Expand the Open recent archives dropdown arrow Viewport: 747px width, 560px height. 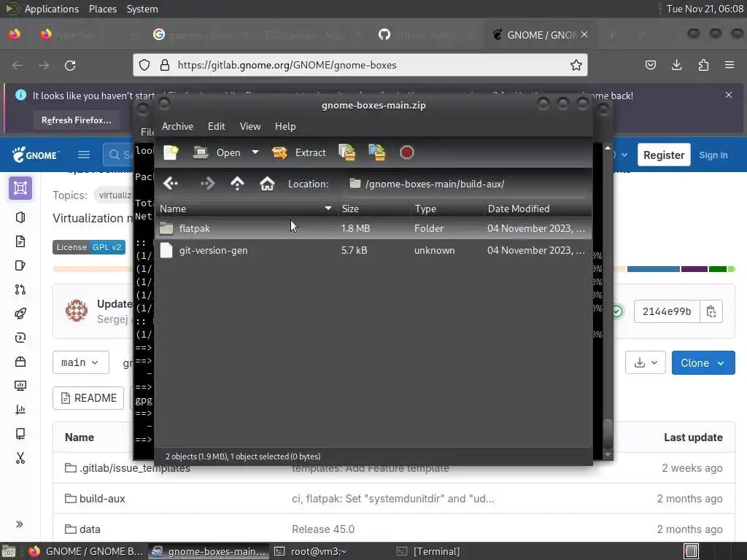255,152
